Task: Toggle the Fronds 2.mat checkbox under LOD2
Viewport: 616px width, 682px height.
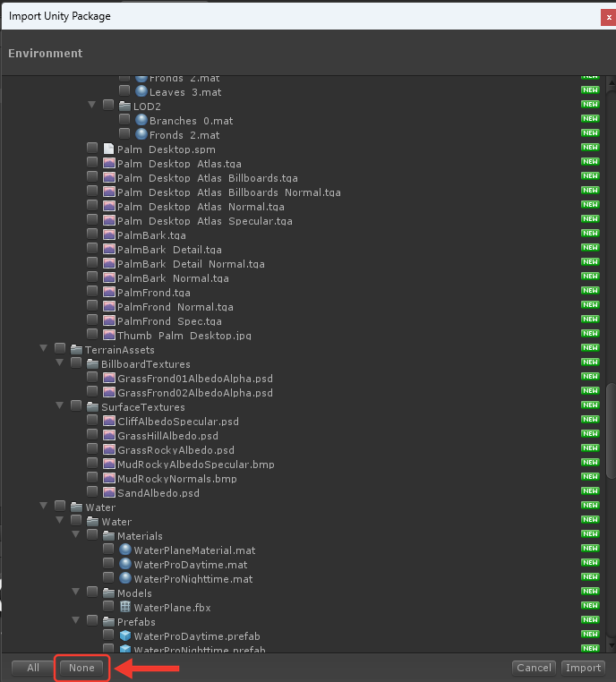Action: [x=124, y=134]
